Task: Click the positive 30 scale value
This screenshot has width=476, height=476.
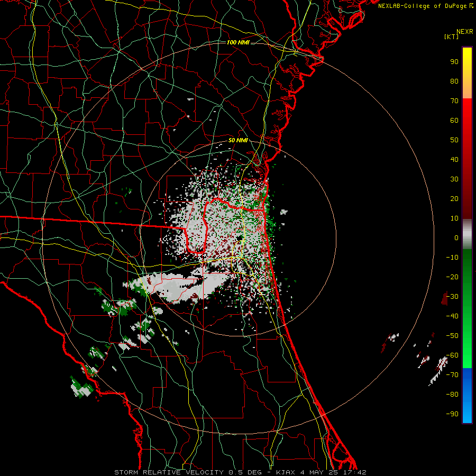Action: [x=454, y=179]
